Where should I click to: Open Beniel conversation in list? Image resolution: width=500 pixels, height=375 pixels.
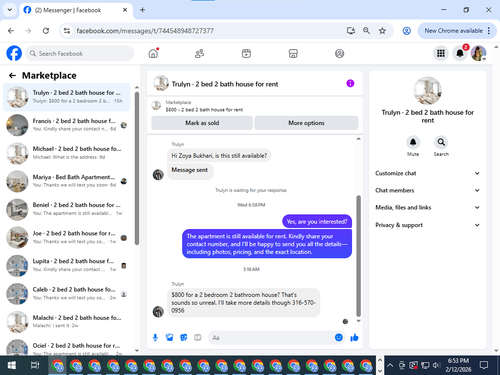click(67, 209)
